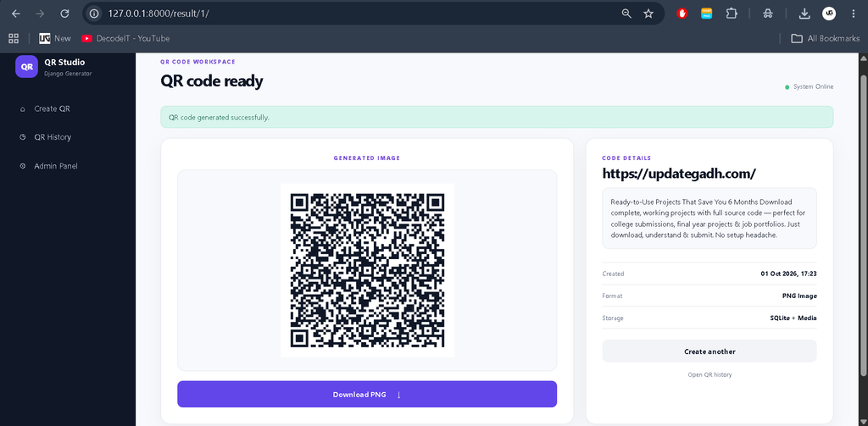The image size is (868, 426).
Task: Open the New bookmark
Action: coord(55,38)
